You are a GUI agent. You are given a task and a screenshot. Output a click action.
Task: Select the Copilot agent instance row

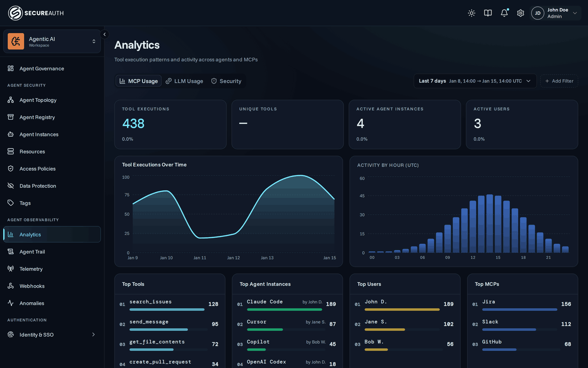(287, 344)
